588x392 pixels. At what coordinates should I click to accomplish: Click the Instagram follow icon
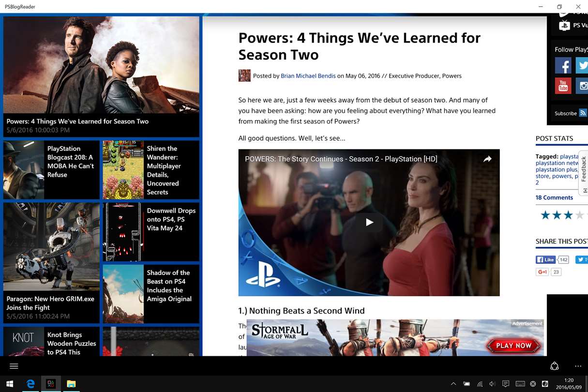582,86
